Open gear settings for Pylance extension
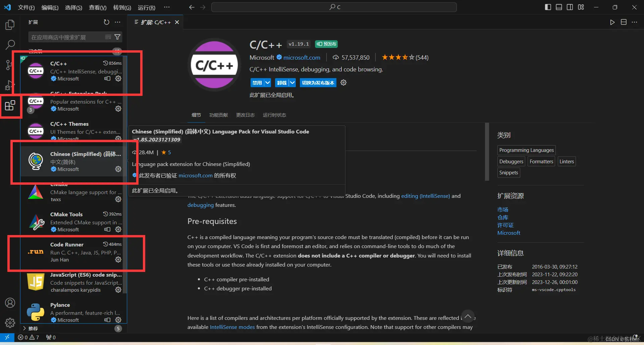Screen dimensions: 644x345 point(118,320)
